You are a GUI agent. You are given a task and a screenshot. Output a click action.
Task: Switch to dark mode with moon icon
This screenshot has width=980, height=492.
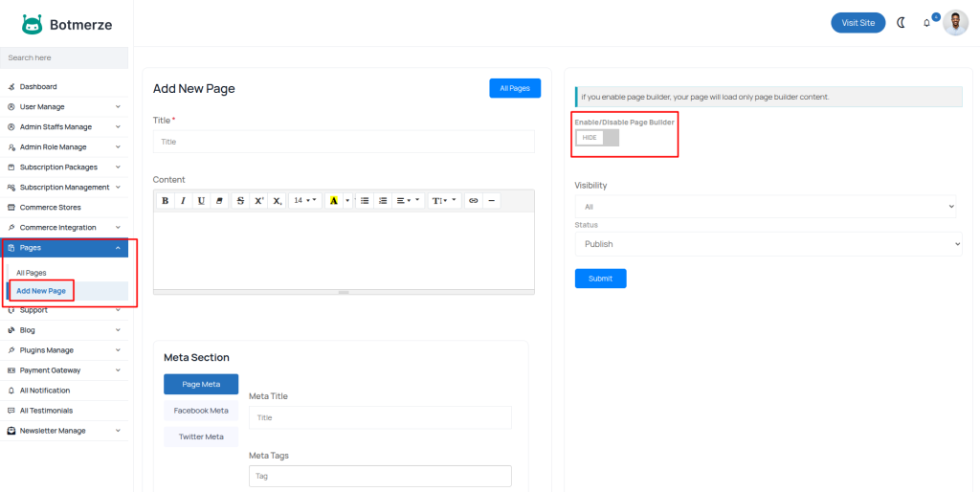901,23
